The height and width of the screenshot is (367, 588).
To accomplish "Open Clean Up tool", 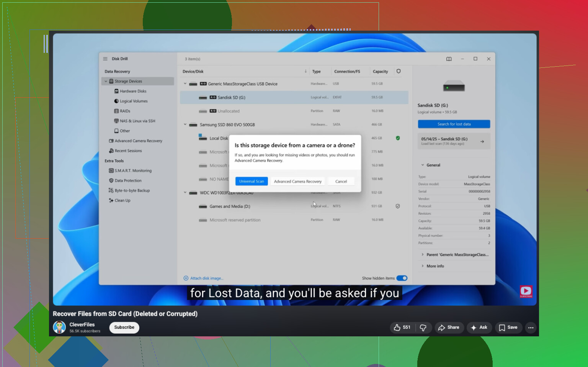I will pos(119,201).
